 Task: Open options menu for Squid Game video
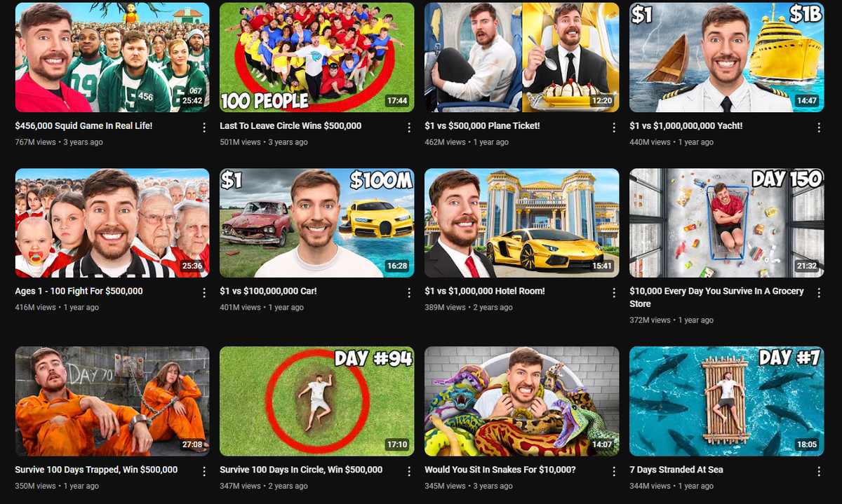204,128
